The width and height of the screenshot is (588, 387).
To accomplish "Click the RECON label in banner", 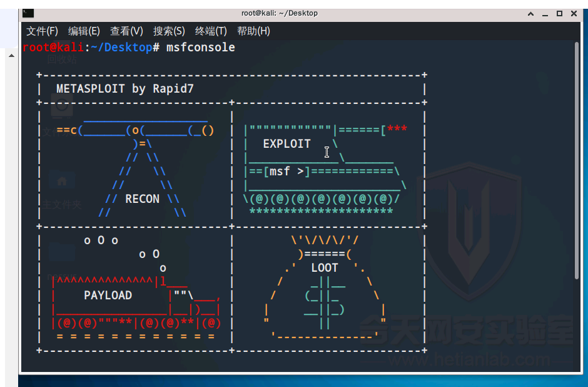I will (x=142, y=199).
